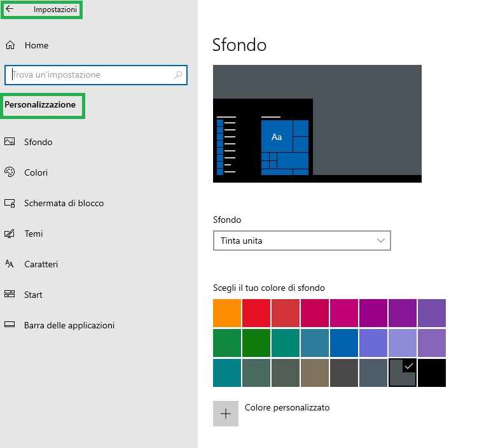
Task: Click the Caratteri font icon
Action: (x=10, y=263)
